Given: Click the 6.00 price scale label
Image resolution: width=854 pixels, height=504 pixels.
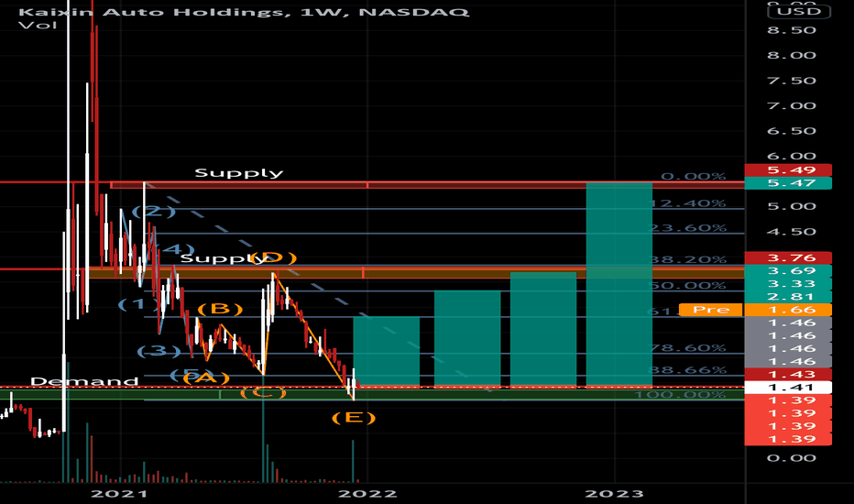Looking at the screenshot, I should point(792,157).
